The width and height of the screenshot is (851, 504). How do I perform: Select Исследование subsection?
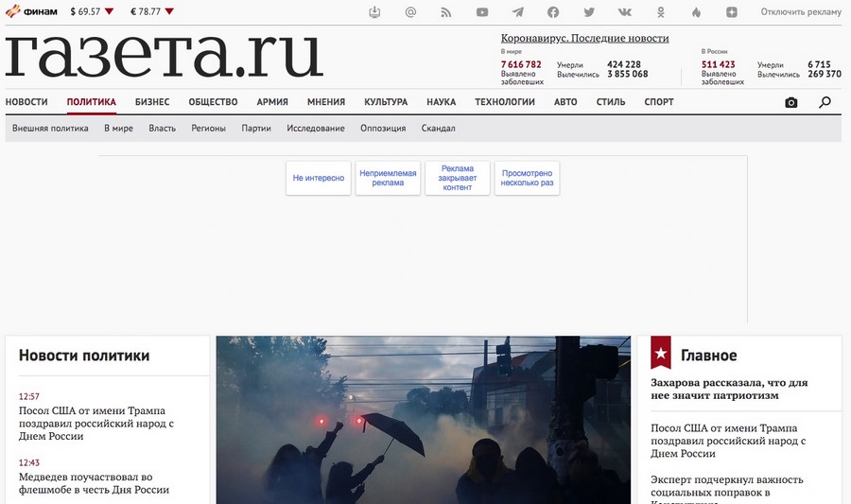[x=316, y=129]
